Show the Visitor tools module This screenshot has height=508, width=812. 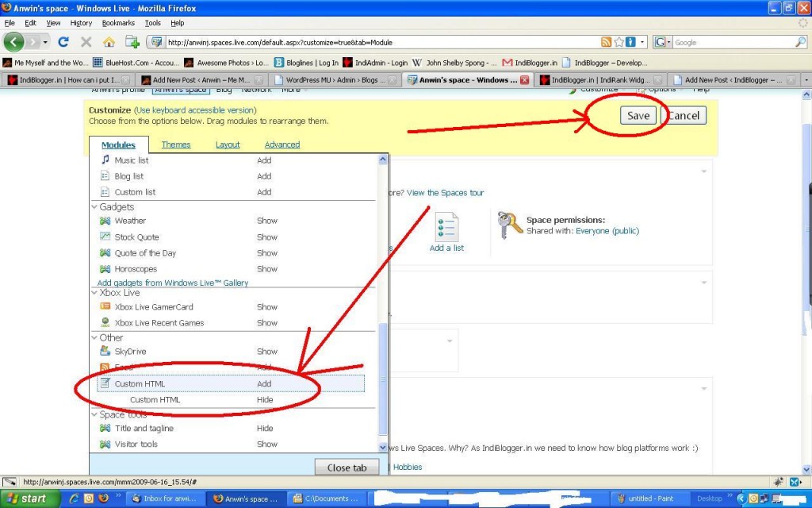click(x=267, y=444)
